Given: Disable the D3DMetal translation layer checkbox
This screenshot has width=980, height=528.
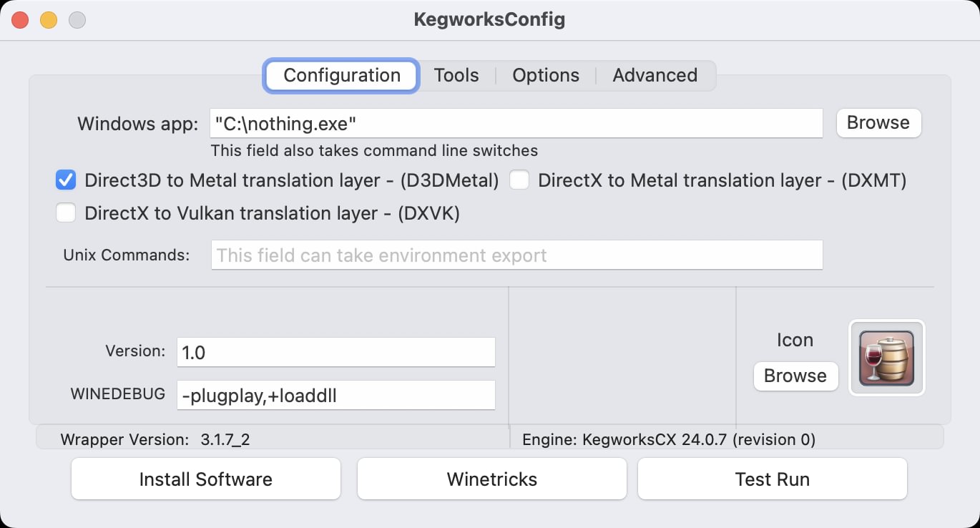Looking at the screenshot, I should 66,181.
